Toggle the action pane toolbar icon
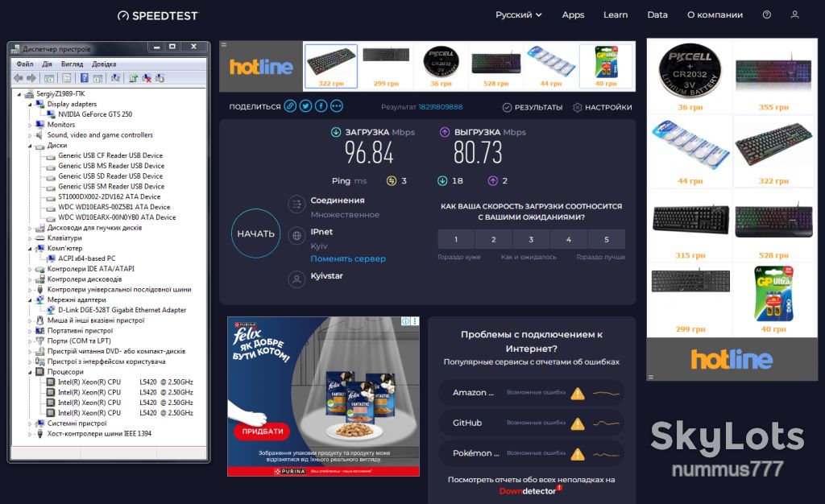The width and height of the screenshot is (825, 504). [97, 78]
